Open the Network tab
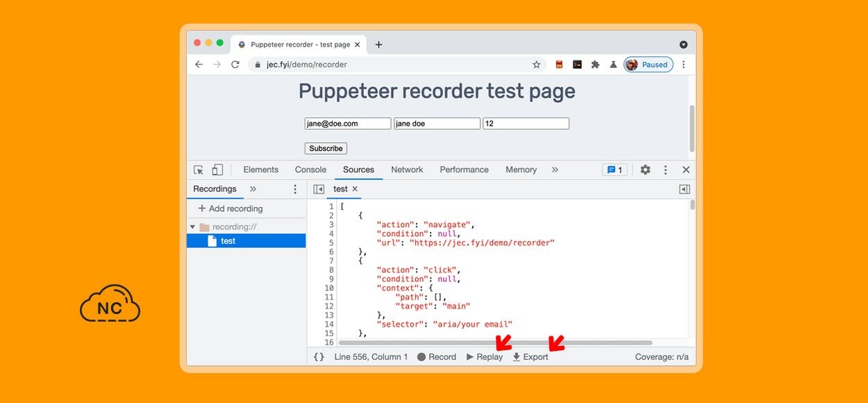Image resolution: width=868 pixels, height=403 pixels. click(x=407, y=170)
